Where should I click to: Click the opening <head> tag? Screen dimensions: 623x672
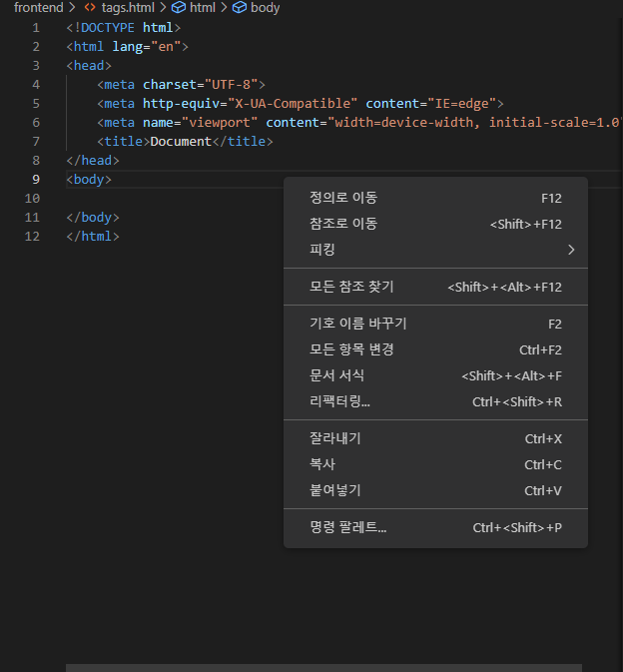89,66
